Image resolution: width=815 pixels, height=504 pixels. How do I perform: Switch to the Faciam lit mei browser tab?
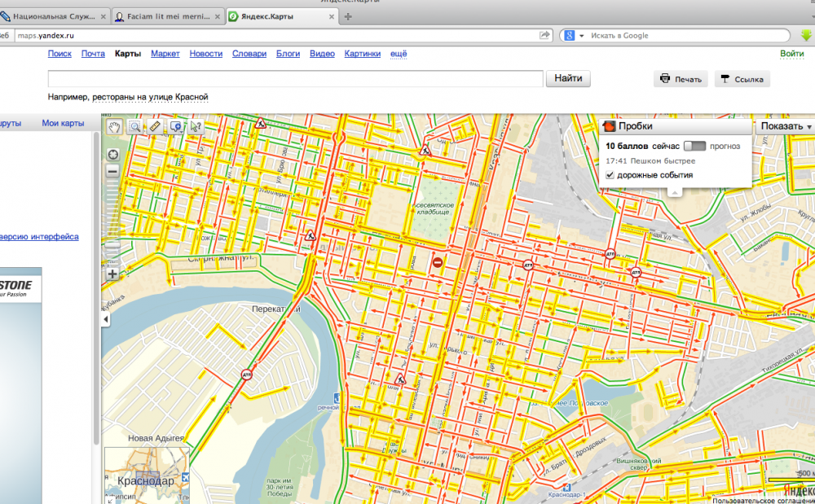[166, 16]
